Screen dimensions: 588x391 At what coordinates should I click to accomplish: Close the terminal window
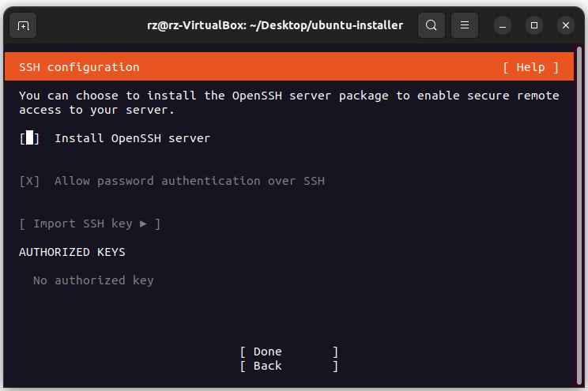coord(566,25)
